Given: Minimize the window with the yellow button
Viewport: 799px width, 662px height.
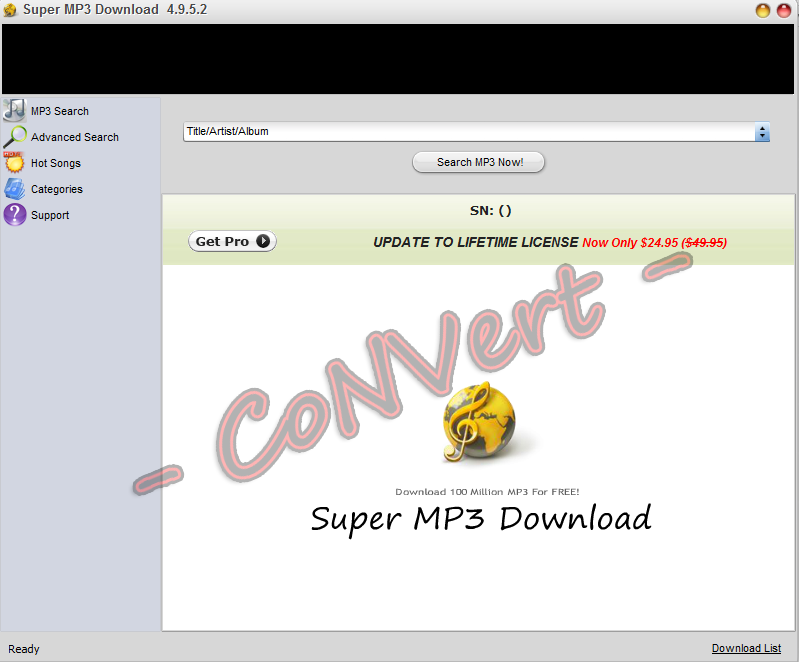Looking at the screenshot, I should point(763,10).
